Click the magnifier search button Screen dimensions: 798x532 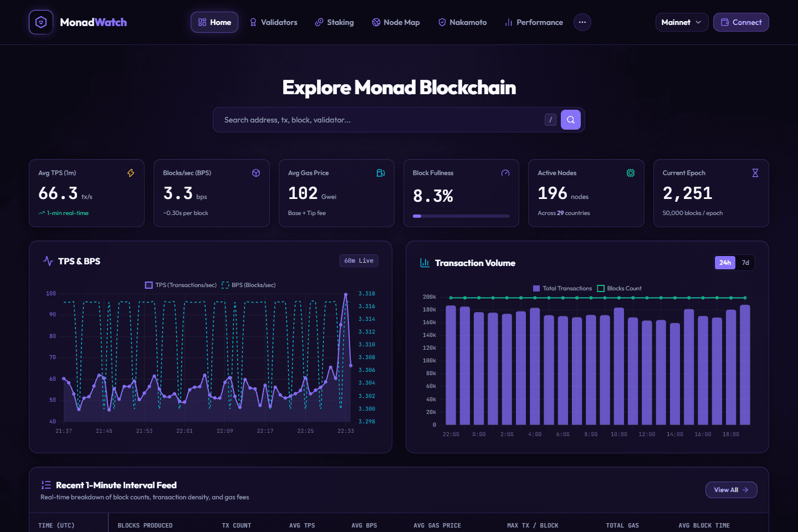coord(571,120)
